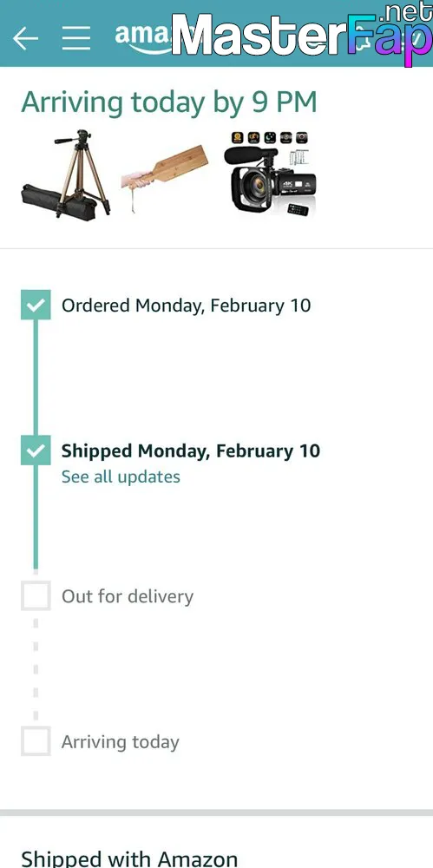Image resolution: width=433 pixels, height=868 pixels.
Task: Open the wooden paddle product image
Action: pyautogui.click(x=165, y=172)
